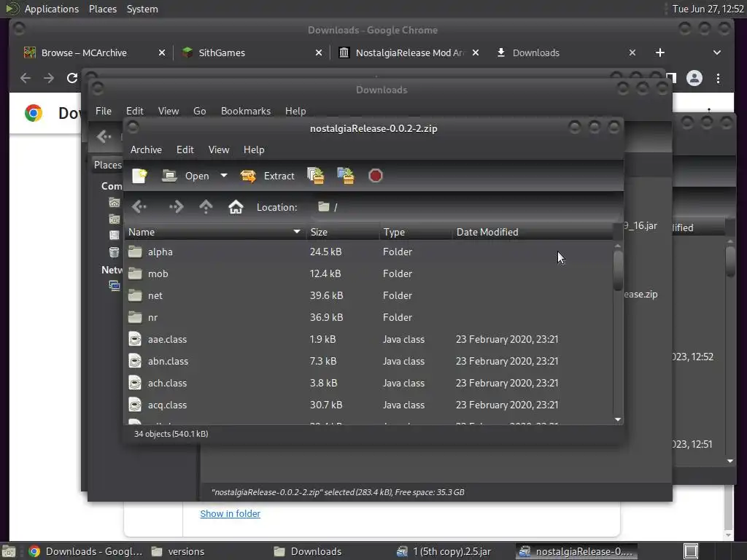The height and width of the screenshot is (560, 747).
Task: Expand Chrome tab search dropdown
Action: coord(717,52)
